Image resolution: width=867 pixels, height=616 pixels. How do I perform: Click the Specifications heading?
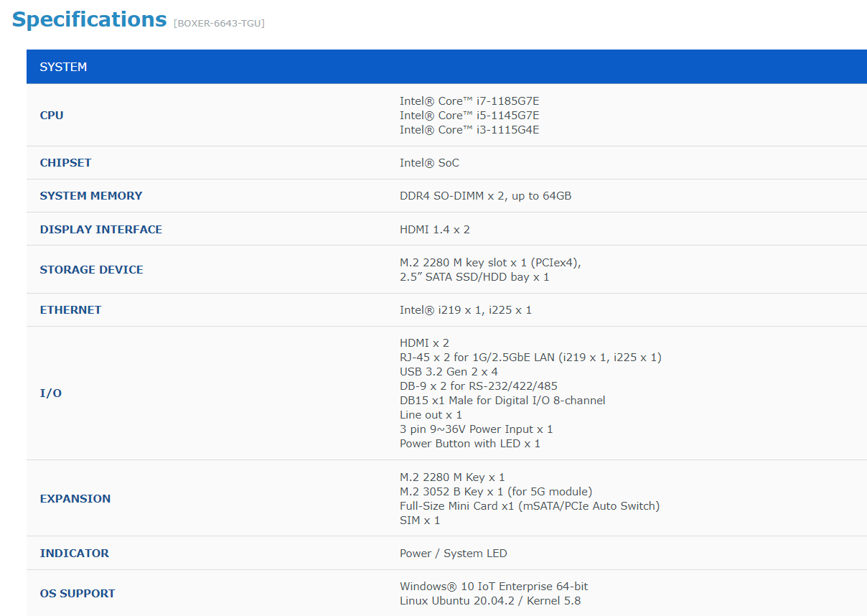(x=89, y=19)
